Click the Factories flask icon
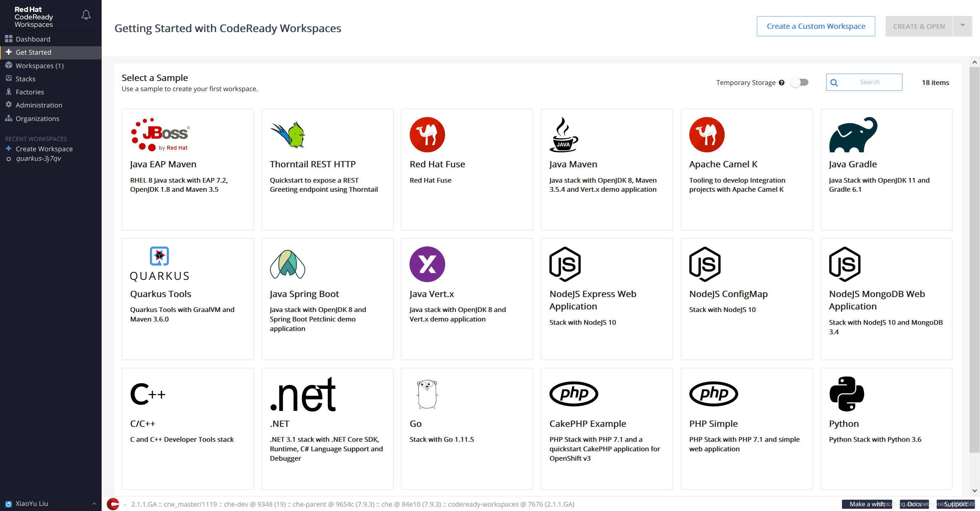This screenshot has width=980, height=511. click(8, 92)
